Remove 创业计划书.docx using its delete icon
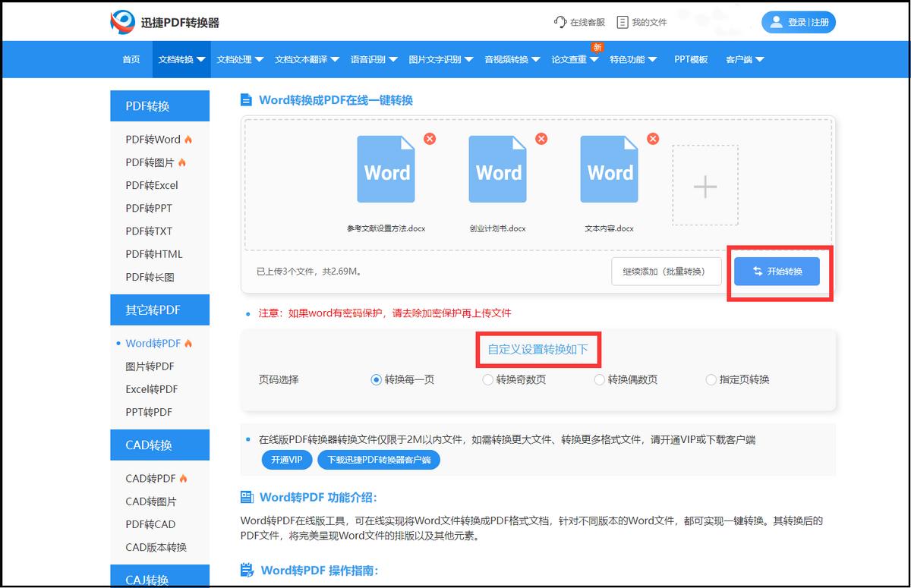The height and width of the screenshot is (588, 911). pos(541,139)
